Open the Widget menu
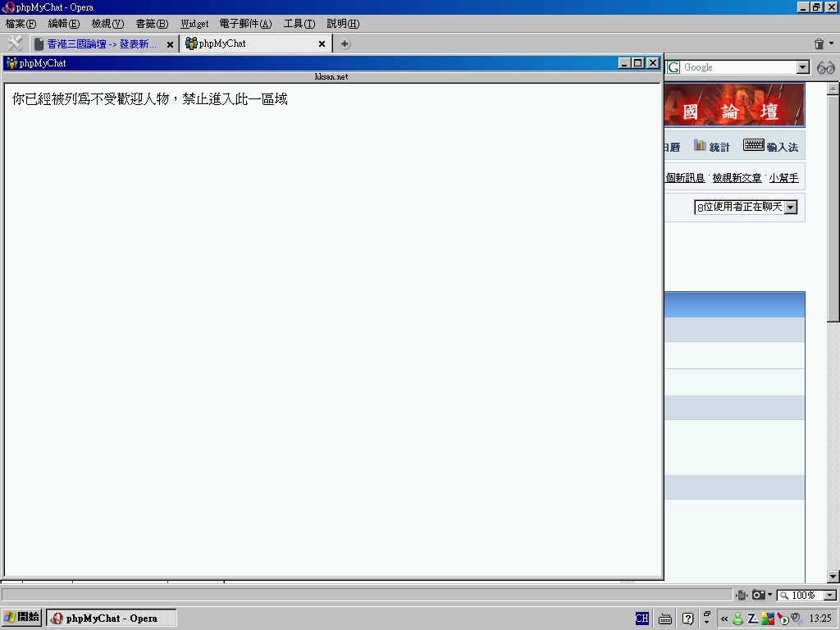This screenshot has height=630, width=840. tap(194, 24)
